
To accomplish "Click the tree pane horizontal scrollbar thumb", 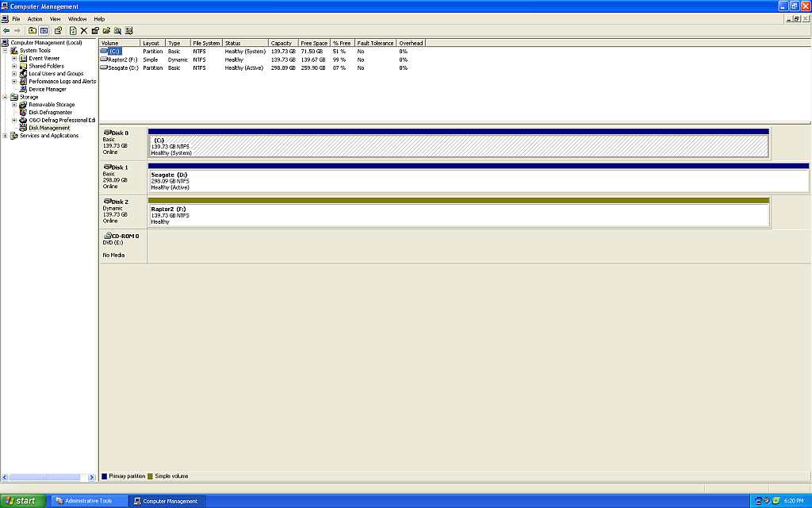I will coord(45,477).
